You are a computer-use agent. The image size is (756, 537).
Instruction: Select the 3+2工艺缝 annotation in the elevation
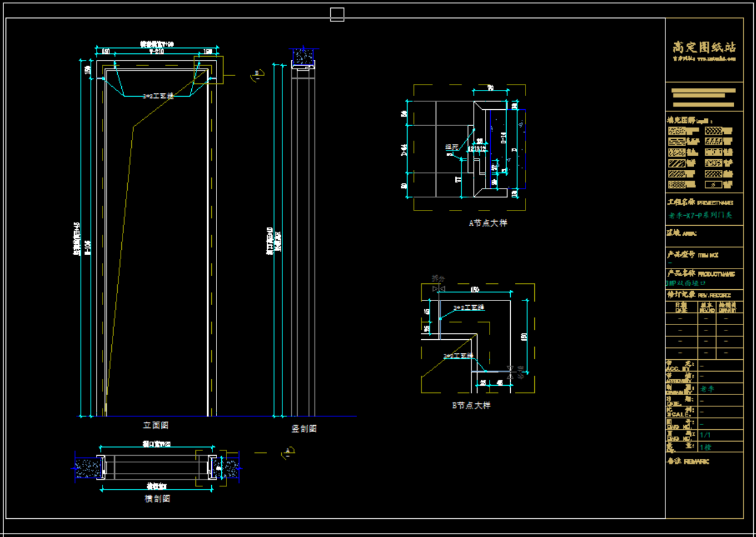pyautogui.click(x=159, y=96)
